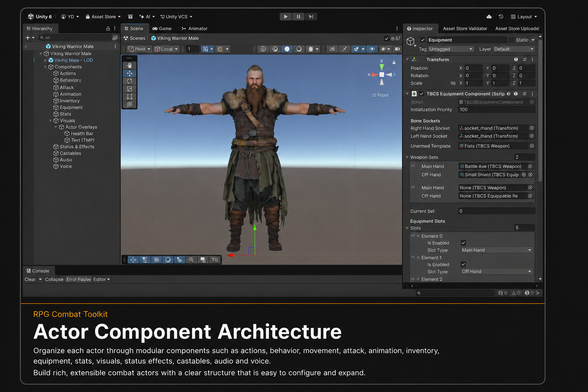The width and height of the screenshot is (588, 392).
Task: Toggle Is Enabled for Element 1
Action: pos(464,265)
